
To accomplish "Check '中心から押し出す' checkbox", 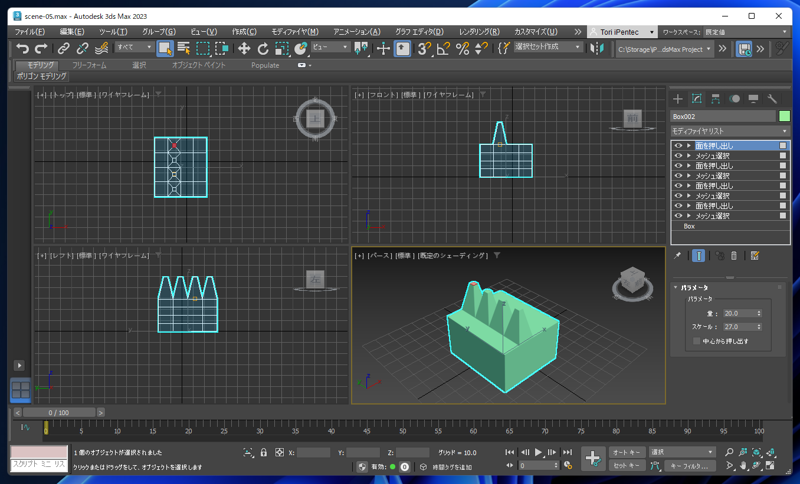I will coord(696,341).
